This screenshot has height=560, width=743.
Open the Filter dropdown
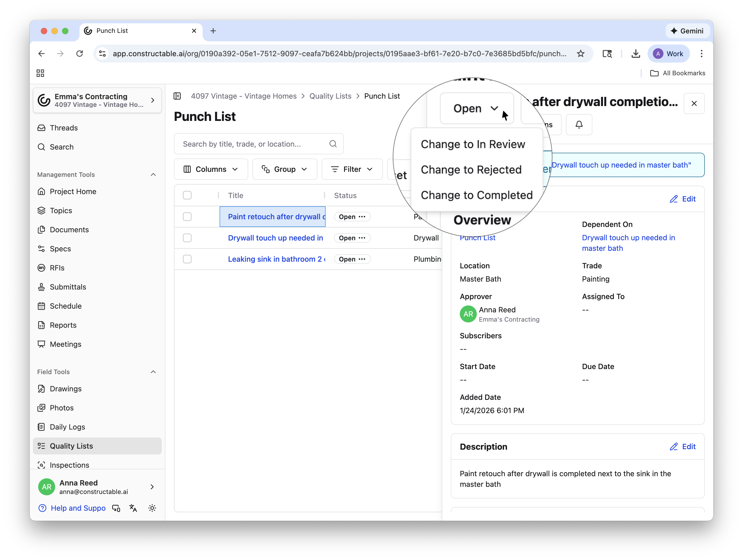[x=352, y=169]
